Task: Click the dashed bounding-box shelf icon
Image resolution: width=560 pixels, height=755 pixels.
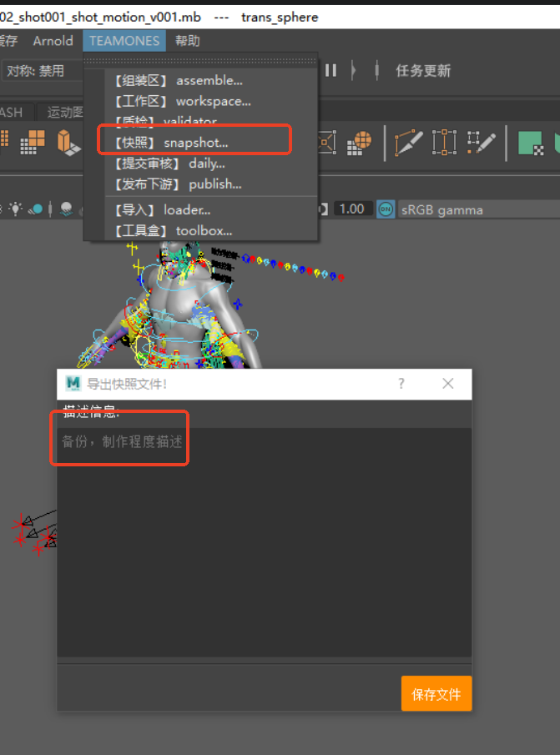Action: 444,142
